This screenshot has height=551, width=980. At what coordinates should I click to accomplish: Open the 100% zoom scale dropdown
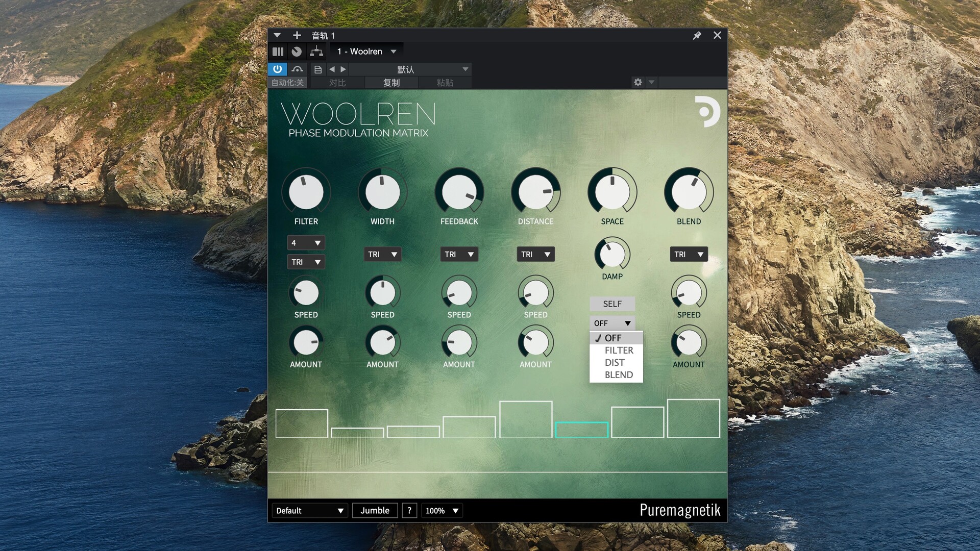(x=442, y=510)
